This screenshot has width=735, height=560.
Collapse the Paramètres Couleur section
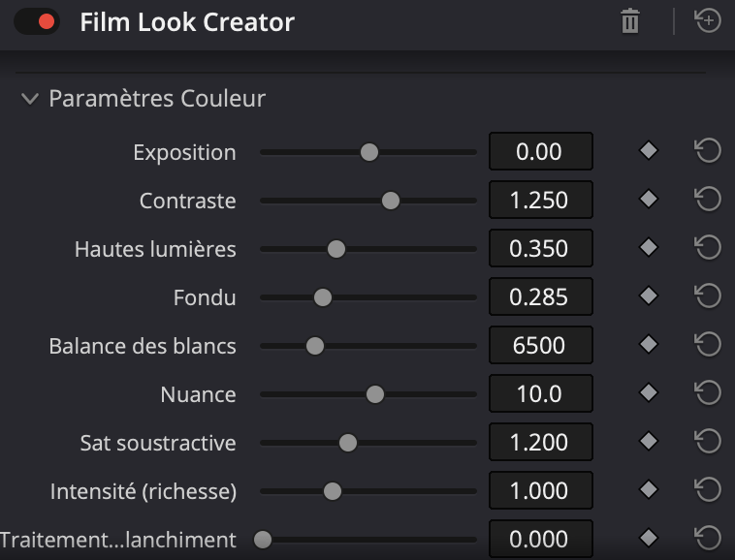pos(30,99)
